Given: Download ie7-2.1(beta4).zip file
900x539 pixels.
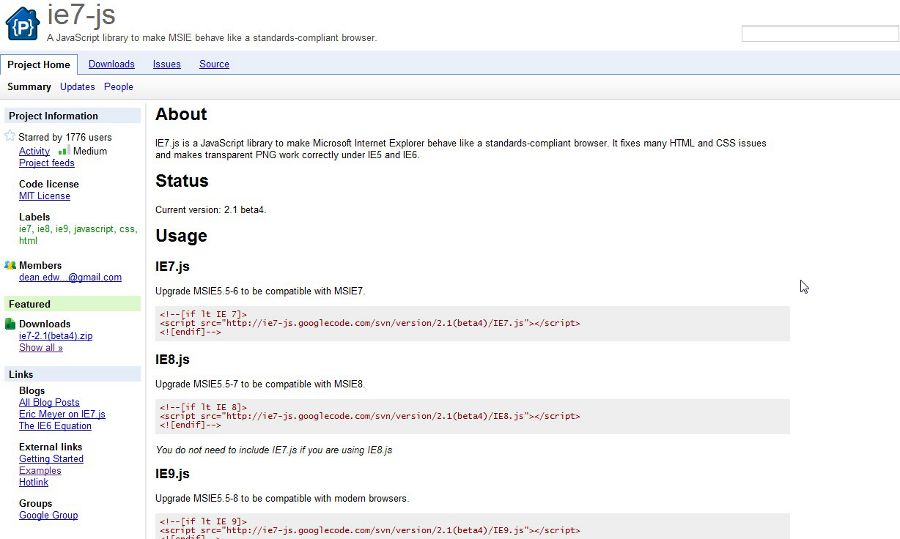Looking at the screenshot, I should 56,336.
